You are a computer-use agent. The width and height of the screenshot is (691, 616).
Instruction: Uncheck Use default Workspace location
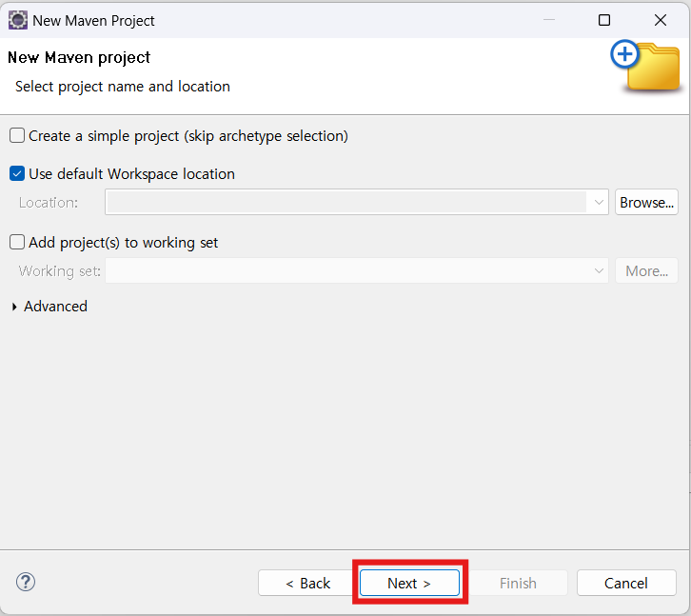point(17,173)
